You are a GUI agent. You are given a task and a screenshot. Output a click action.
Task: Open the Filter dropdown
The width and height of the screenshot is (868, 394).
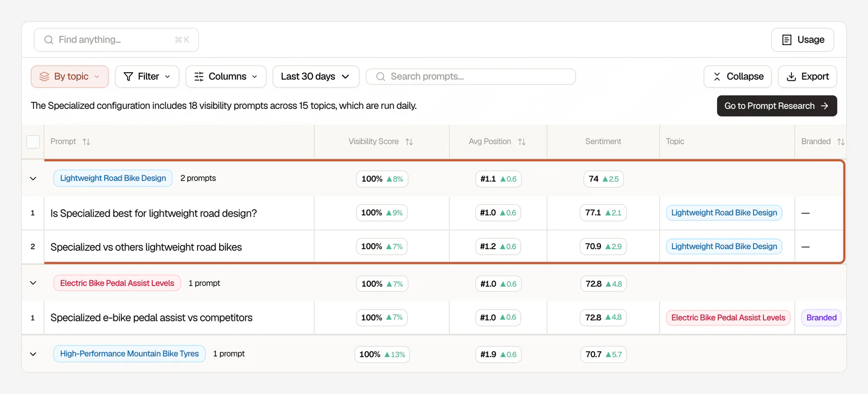click(147, 76)
